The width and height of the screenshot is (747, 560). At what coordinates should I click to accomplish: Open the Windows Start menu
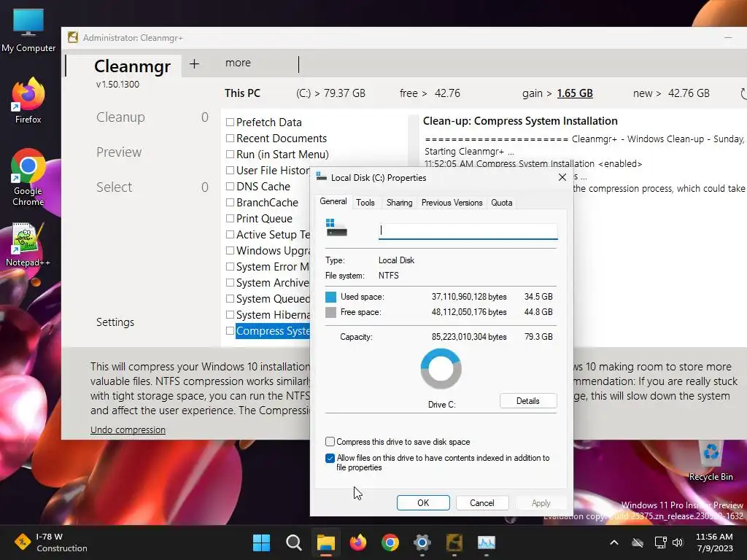coord(261,542)
